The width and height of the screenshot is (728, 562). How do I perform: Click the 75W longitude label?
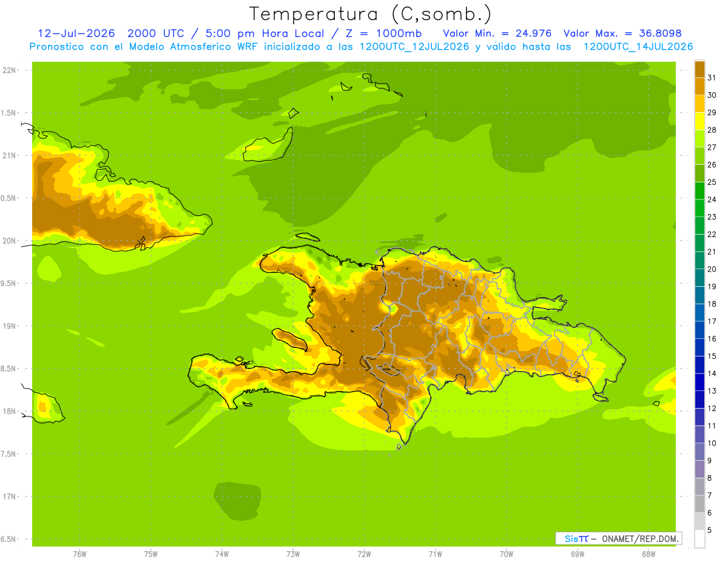(x=151, y=554)
